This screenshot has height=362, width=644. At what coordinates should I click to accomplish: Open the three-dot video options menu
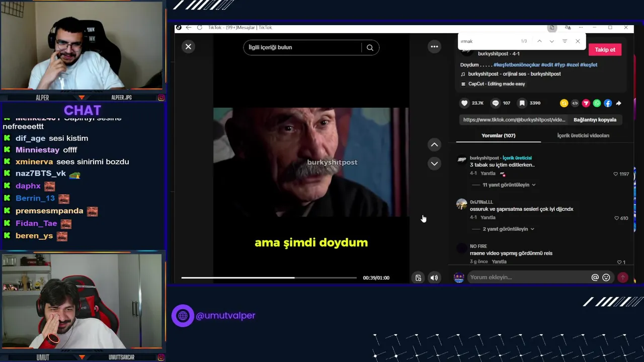coord(434,47)
